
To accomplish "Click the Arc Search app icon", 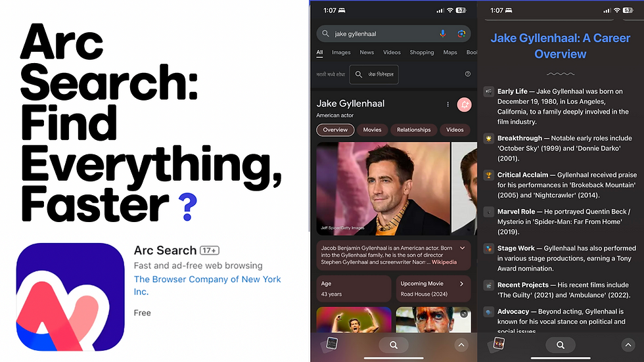I will 70,297.
